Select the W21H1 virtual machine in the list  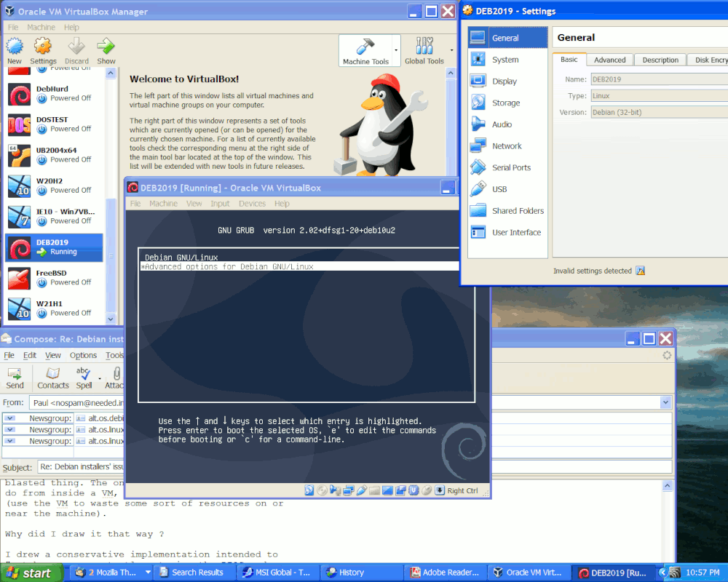pos(55,308)
